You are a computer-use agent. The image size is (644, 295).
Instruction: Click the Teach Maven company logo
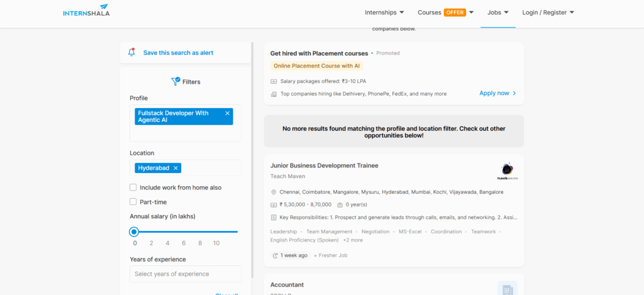(x=506, y=171)
